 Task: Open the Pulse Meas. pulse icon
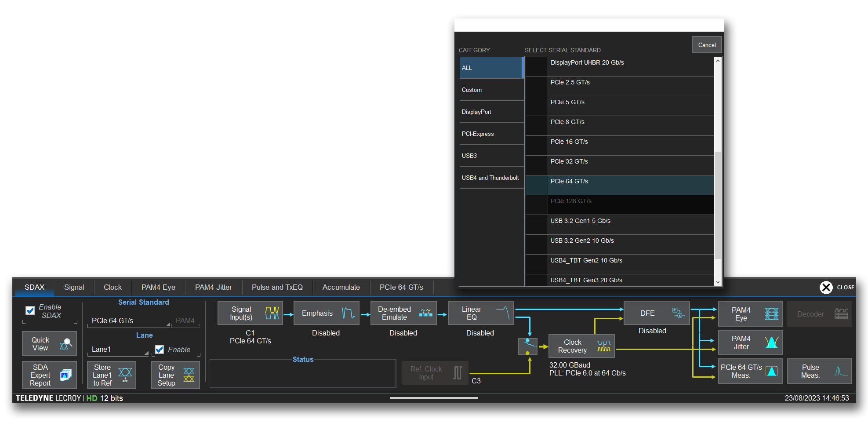click(841, 371)
